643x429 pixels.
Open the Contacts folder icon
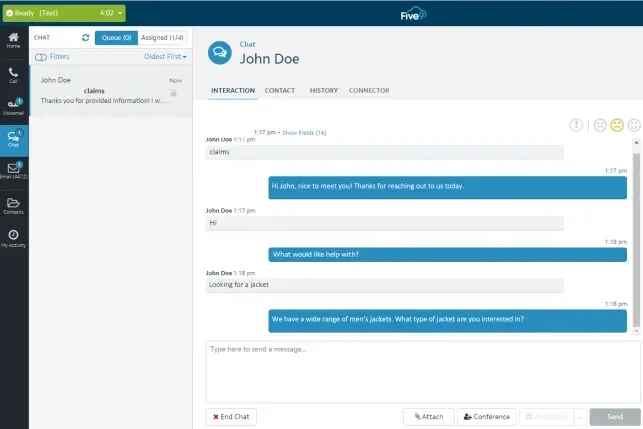(x=13, y=204)
